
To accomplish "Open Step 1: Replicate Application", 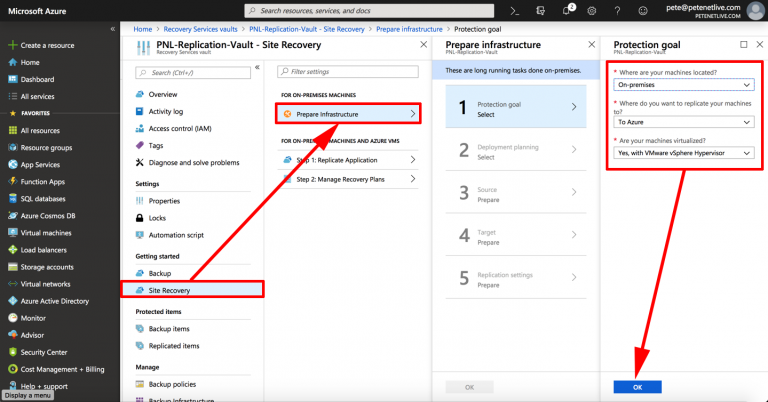I will tap(348, 160).
